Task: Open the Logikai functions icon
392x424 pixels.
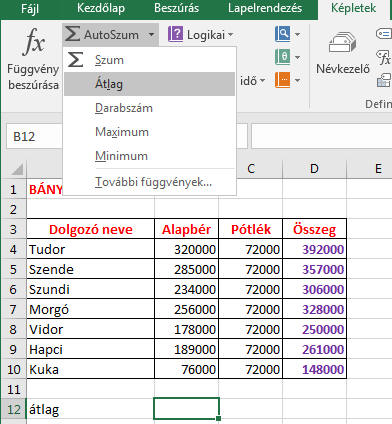Action: (x=175, y=34)
